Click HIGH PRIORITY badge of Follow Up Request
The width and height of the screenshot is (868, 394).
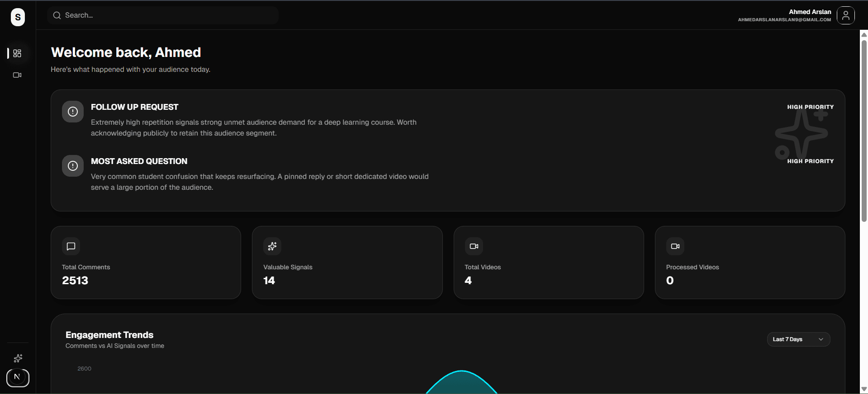pyautogui.click(x=810, y=107)
